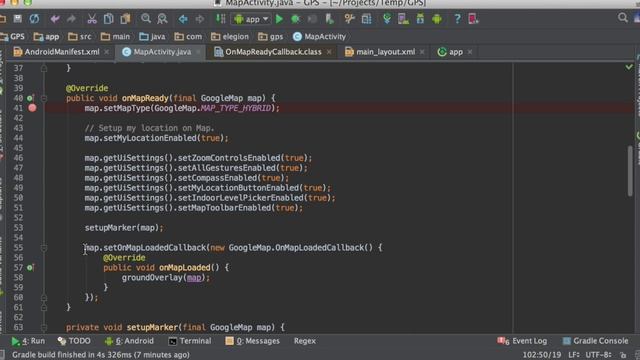This screenshot has height=360, width=640.
Task: Click the fold end marker on line 61
Action: [44, 307]
